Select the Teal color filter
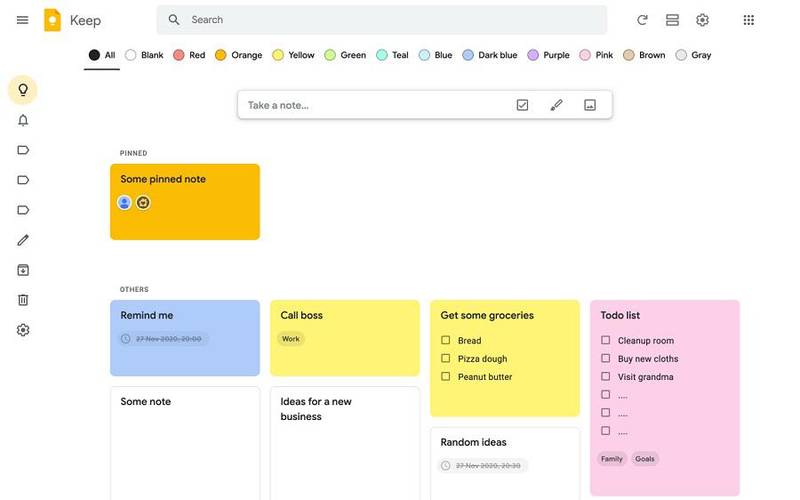 (x=392, y=55)
